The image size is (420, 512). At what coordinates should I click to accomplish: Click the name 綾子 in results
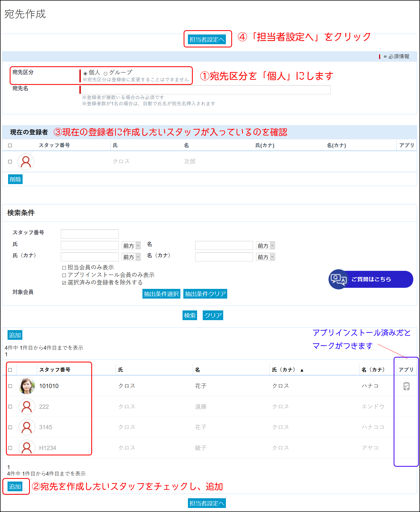[201, 448]
